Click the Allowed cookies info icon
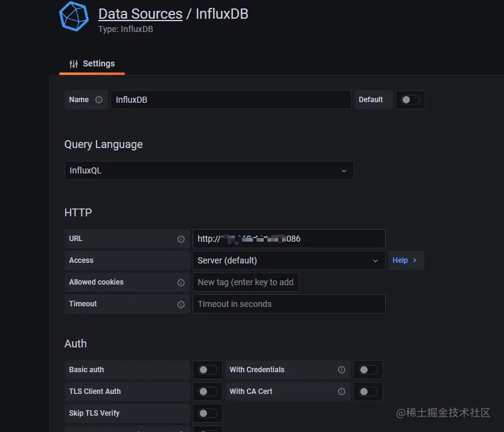Viewport: 504px width, 432px height. tap(181, 283)
